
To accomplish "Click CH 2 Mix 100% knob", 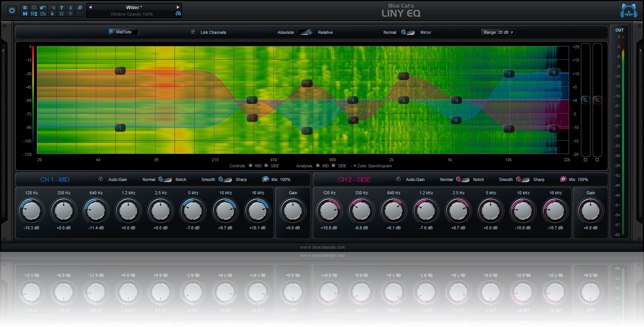I will [x=563, y=179].
